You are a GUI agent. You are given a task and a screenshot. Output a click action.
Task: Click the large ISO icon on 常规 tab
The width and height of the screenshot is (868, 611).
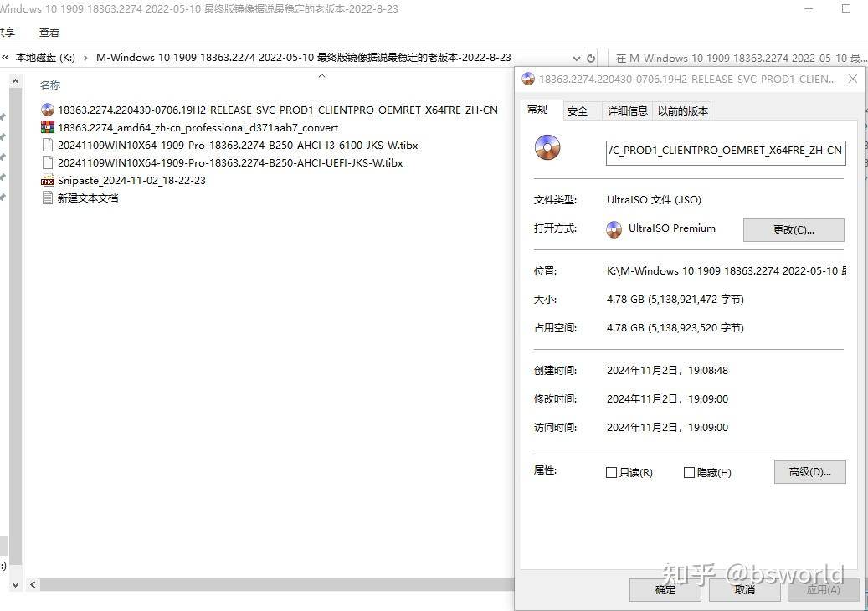(x=547, y=148)
